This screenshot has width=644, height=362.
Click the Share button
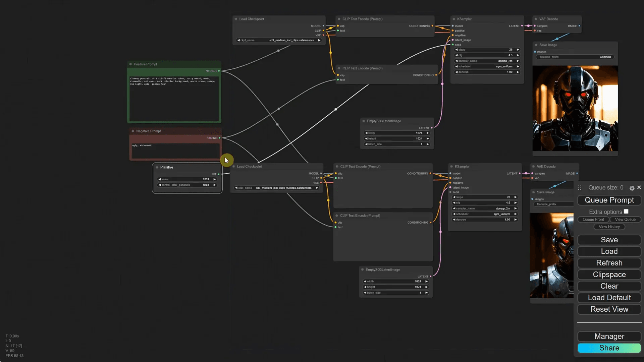(609, 348)
